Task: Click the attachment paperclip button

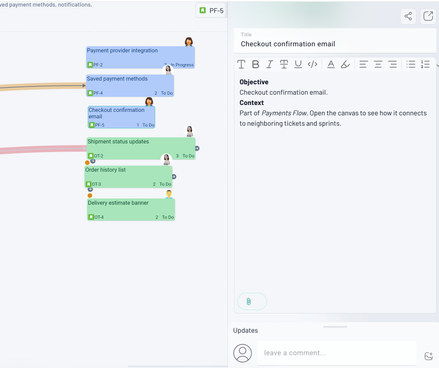Action: 252,301
